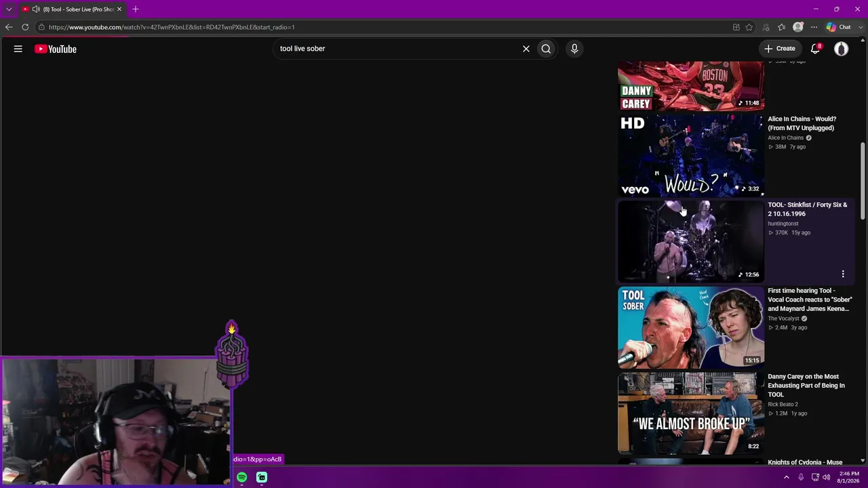Switch to the Tool - Sober Live tab
868x488 pixels.
click(x=71, y=9)
